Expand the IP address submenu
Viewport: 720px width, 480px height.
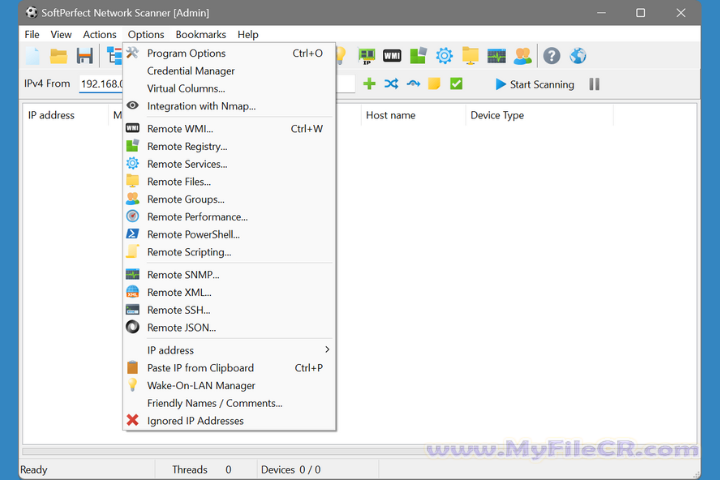(x=229, y=350)
